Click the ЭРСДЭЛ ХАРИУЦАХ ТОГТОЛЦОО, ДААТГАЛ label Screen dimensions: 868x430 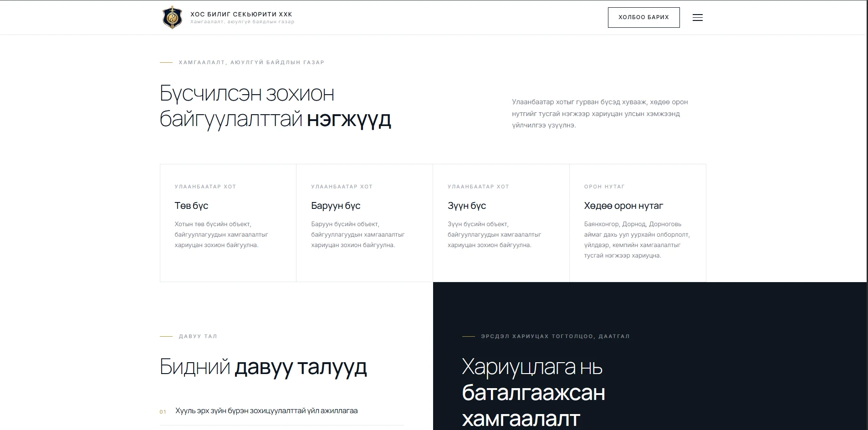555,336
